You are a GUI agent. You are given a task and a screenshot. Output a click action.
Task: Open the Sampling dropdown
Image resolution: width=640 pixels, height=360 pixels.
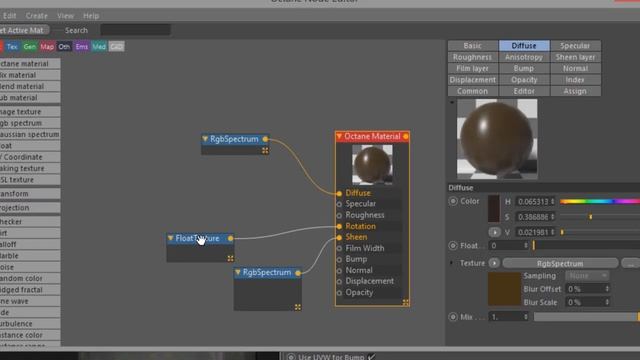587,276
